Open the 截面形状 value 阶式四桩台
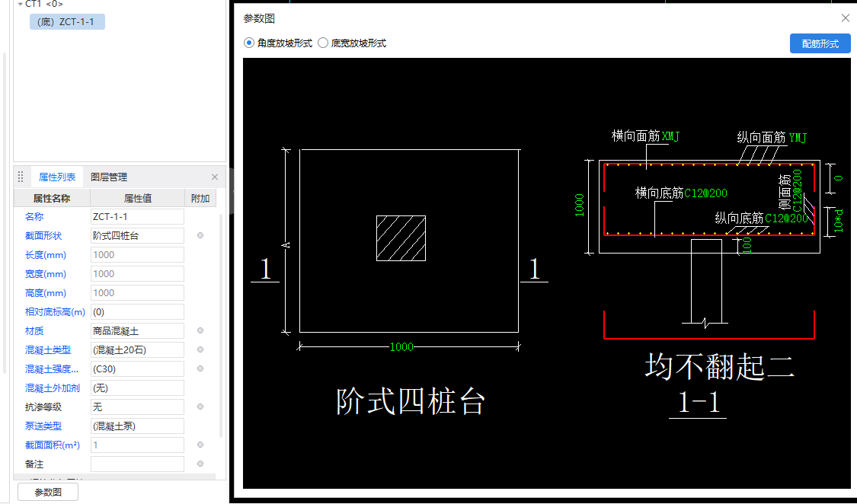The width and height of the screenshot is (857, 504). pyautogui.click(x=137, y=236)
